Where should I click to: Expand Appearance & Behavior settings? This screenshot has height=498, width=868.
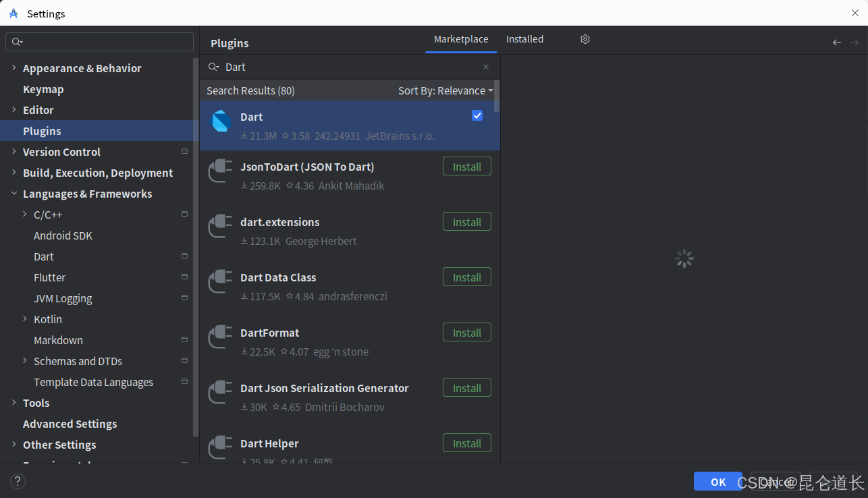pyautogui.click(x=13, y=68)
